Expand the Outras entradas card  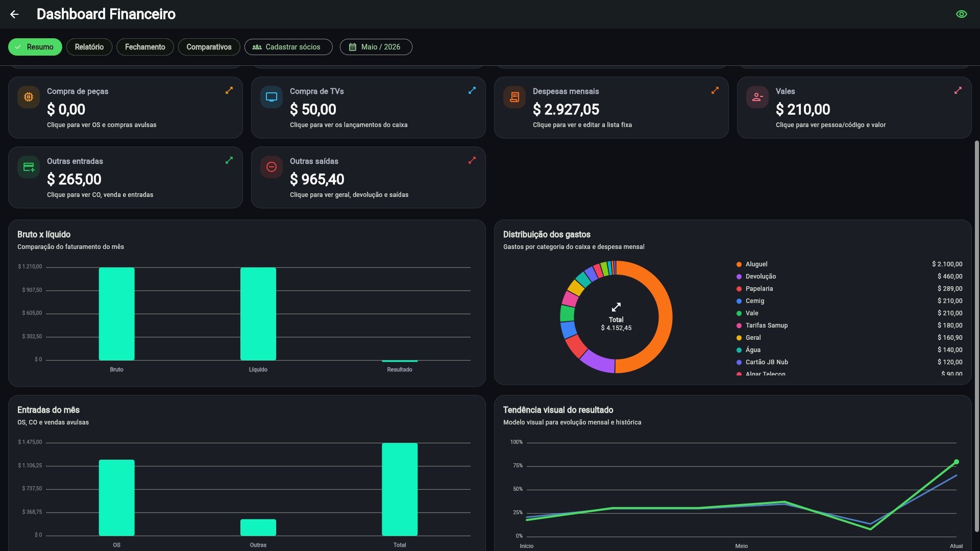(x=229, y=160)
